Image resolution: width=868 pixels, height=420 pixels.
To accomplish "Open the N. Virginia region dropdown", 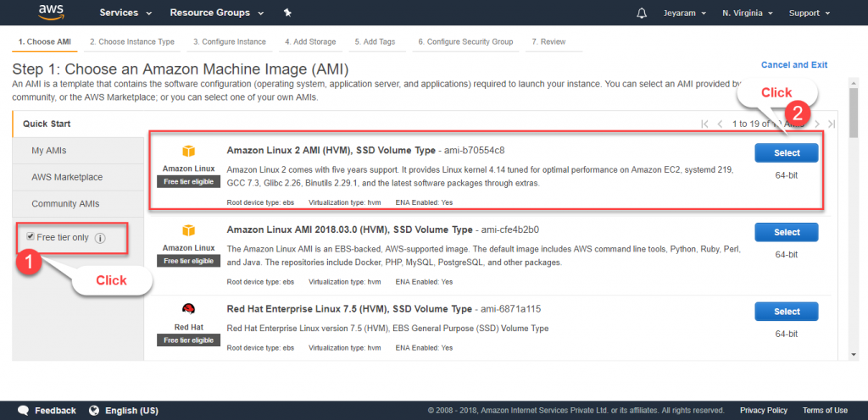I will point(748,13).
